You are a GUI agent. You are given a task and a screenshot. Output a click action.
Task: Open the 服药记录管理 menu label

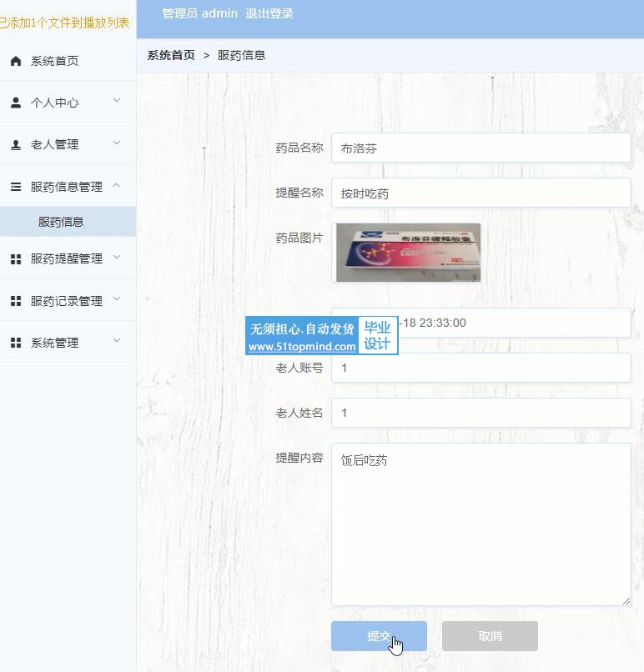click(66, 301)
